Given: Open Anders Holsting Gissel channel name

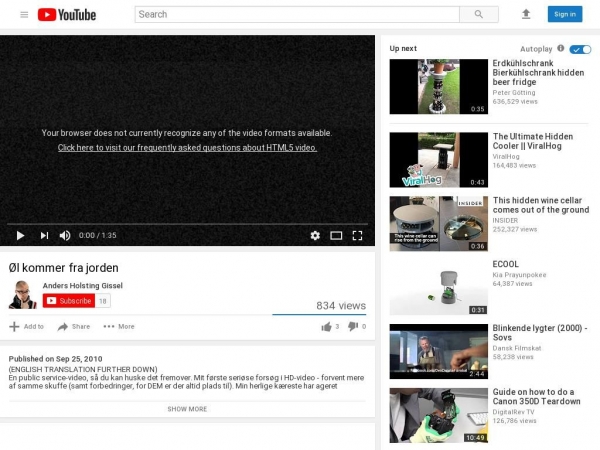Looking at the screenshot, I should 83,285.
